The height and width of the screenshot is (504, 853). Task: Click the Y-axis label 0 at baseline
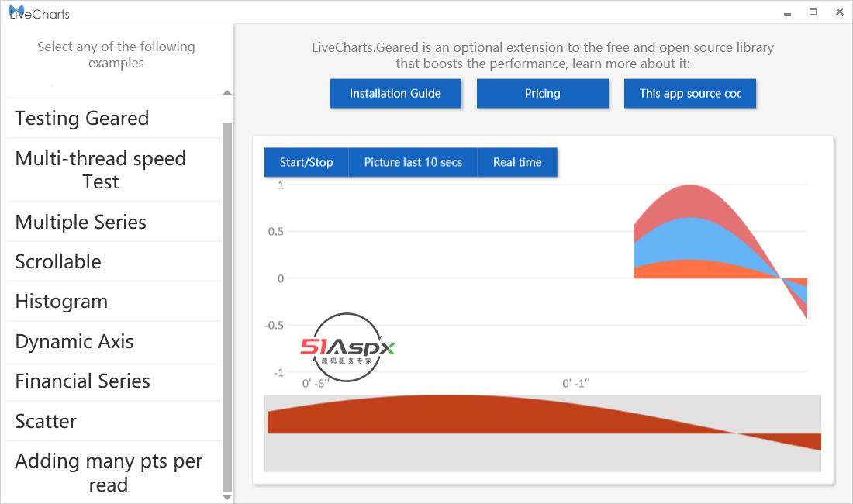pyautogui.click(x=281, y=279)
